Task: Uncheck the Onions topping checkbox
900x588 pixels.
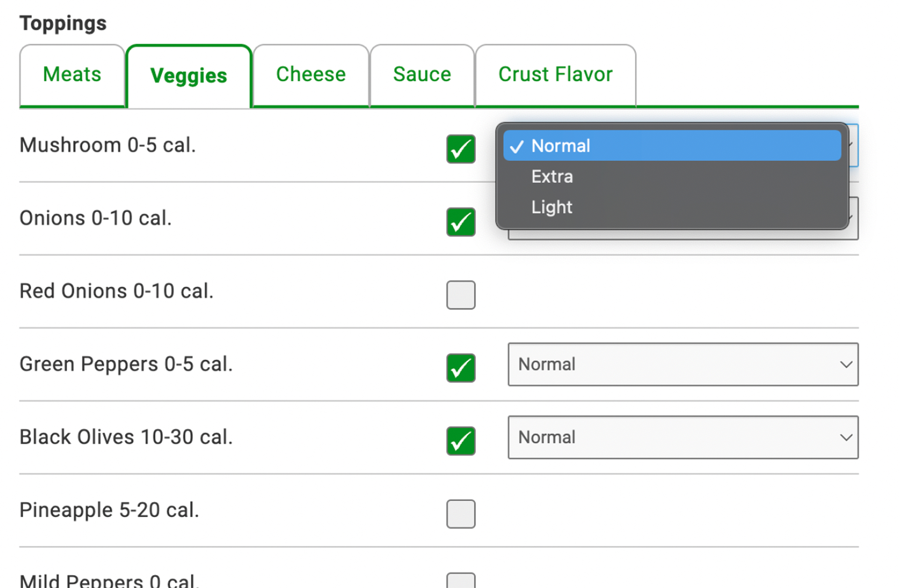Action: point(460,222)
